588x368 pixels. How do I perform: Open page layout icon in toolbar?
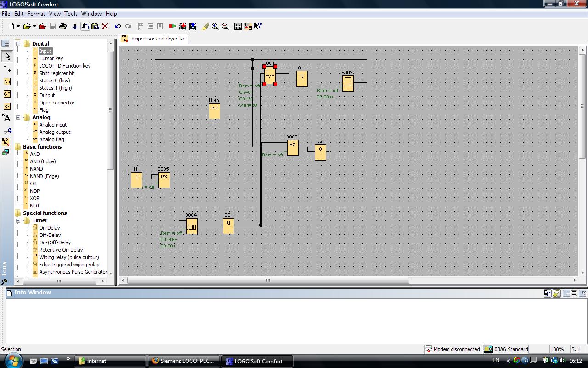pos(238,26)
